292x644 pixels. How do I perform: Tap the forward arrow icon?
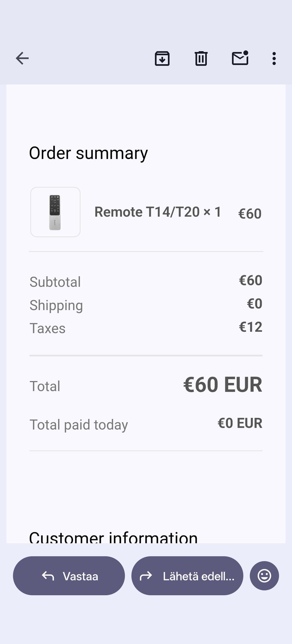[146, 576]
